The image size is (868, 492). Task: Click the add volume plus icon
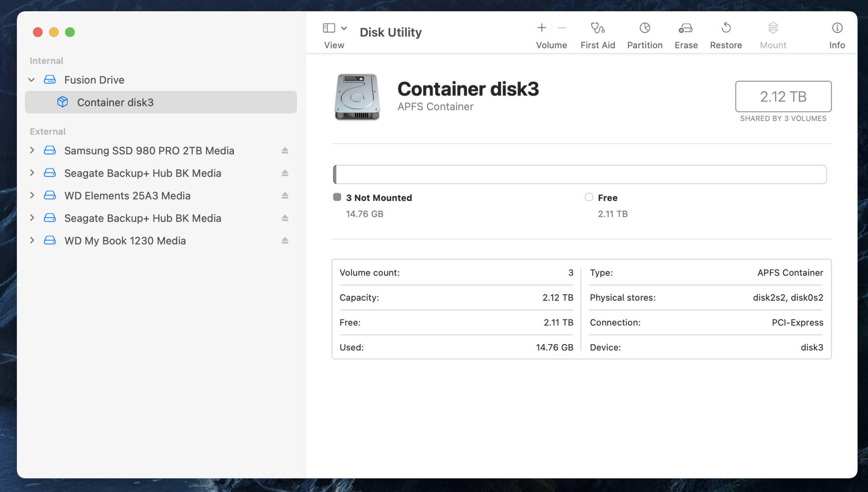tap(541, 28)
